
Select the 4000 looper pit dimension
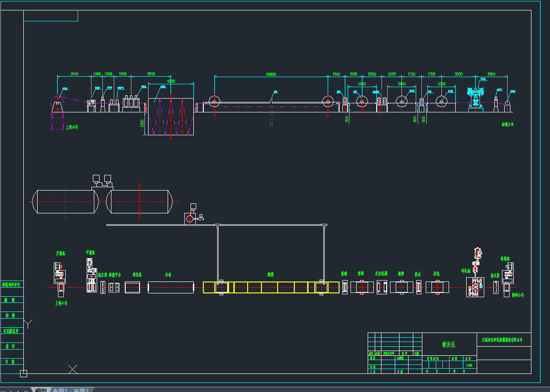(x=171, y=81)
